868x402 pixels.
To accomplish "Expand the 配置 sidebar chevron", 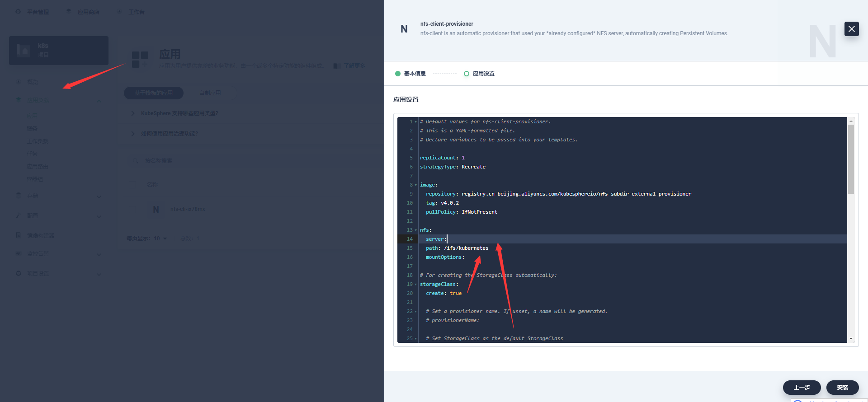I will 99,216.
